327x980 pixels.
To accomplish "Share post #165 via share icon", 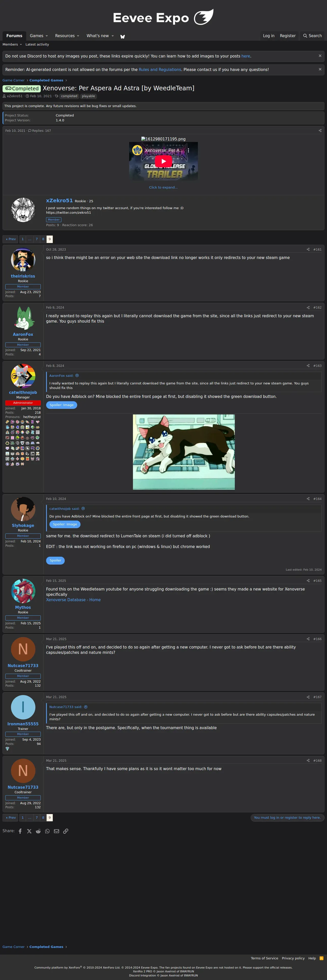I will coord(308,581).
